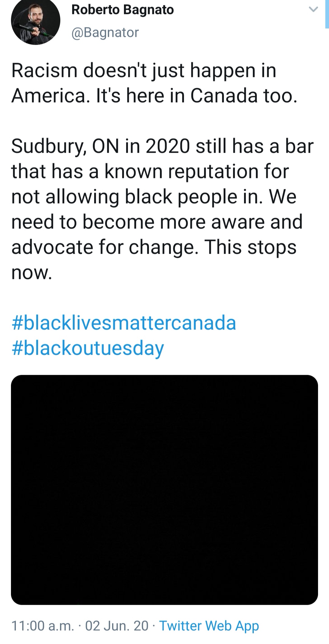This screenshot has width=329, height=644.
Task: Tap the "It's here in Canada too." sentence
Action: pos(196,96)
